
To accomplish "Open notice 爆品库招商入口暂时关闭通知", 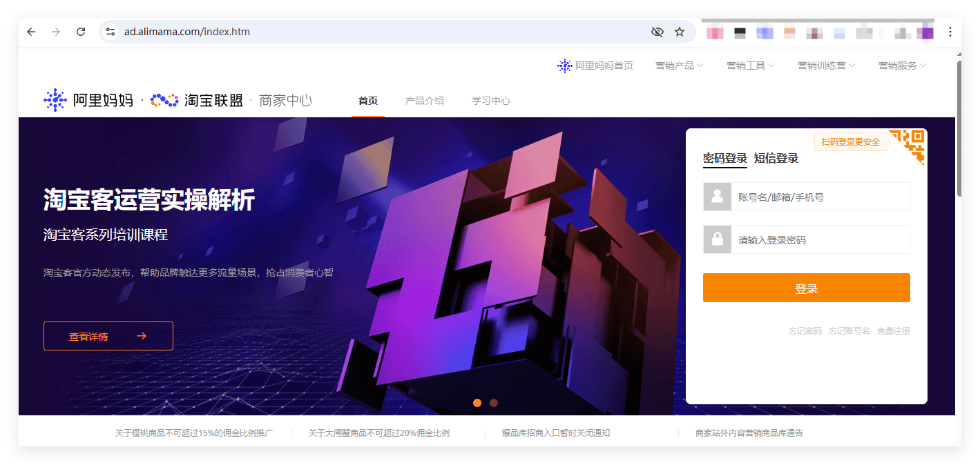I will click(556, 433).
